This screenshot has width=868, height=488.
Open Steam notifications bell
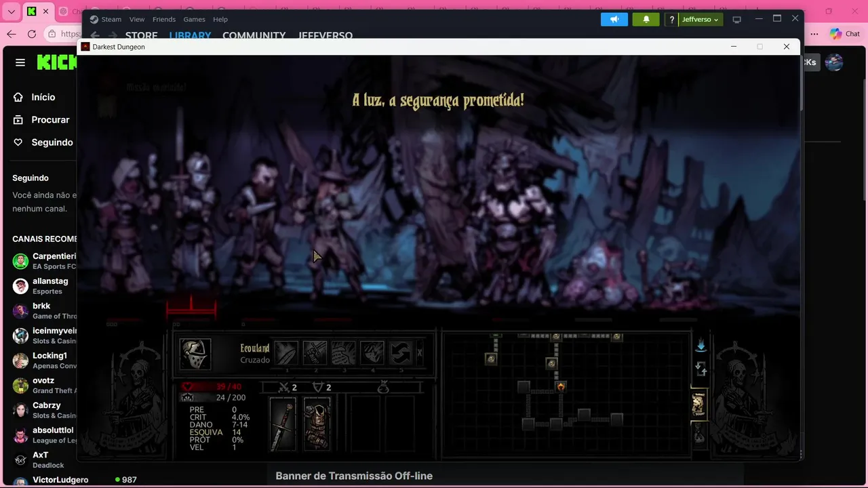point(646,19)
